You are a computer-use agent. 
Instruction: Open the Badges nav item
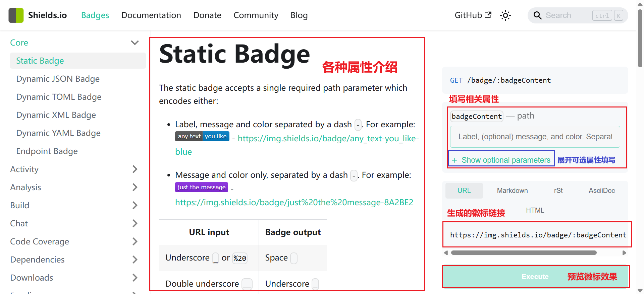(95, 15)
